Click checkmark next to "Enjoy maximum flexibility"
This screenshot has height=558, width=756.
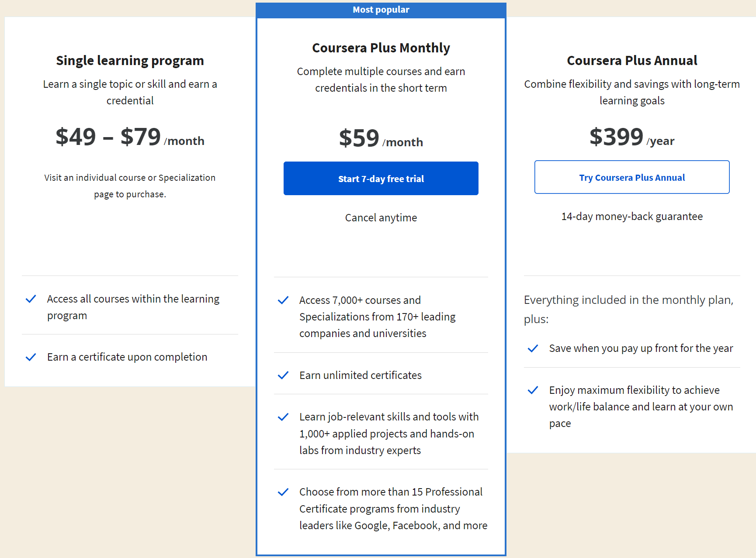(533, 390)
